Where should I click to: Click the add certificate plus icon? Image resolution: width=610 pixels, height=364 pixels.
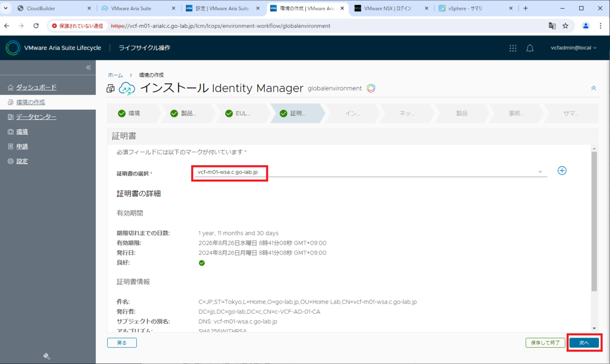coord(562,171)
